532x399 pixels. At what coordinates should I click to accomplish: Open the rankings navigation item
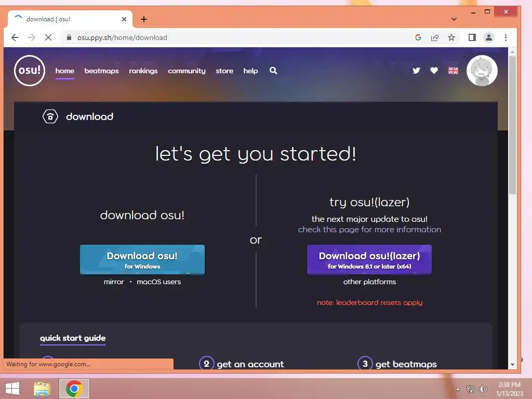pos(143,71)
